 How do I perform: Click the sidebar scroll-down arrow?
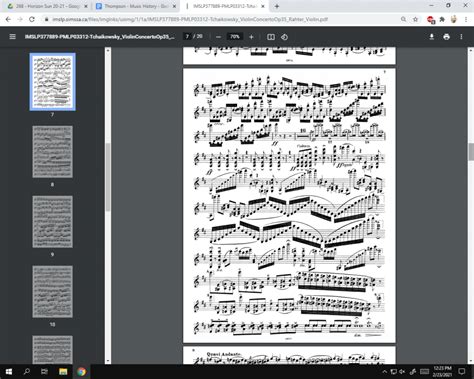coord(108,361)
